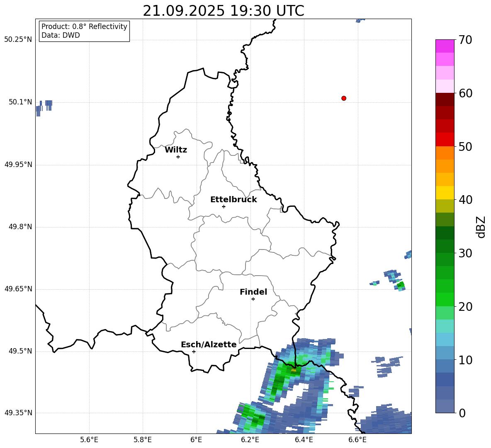Click the Ettelbruck cross marker
491x448 pixels.
(x=224, y=206)
